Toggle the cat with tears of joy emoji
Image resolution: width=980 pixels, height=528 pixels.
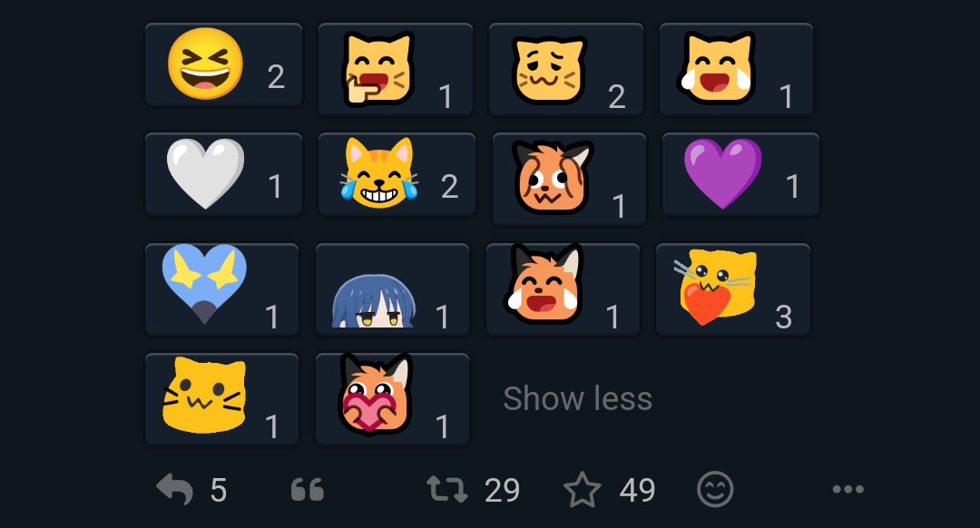tap(397, 174)
